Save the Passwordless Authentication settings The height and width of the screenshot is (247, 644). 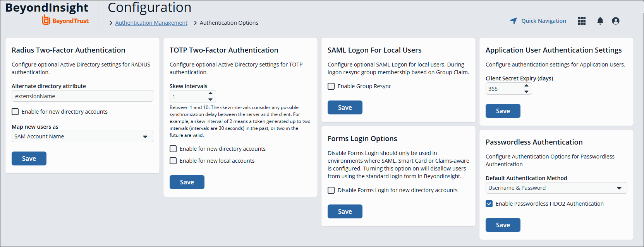[x=503, y=225]
